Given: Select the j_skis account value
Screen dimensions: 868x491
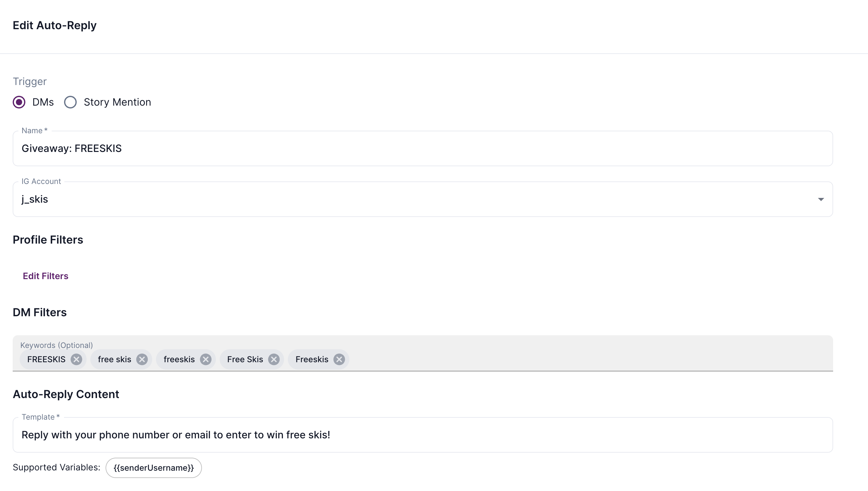Looking at the screenshot, I should pos(35,199).
